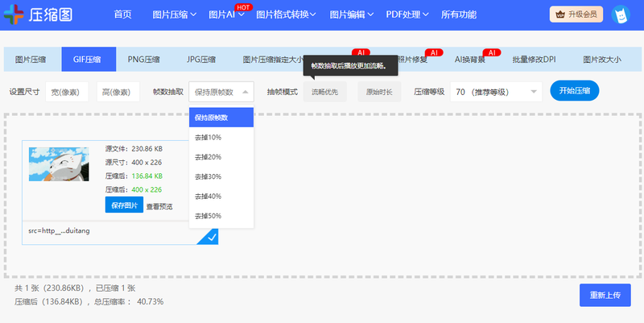The width and height of the screenshot is (644, 323).
Task: Click the 重新上传 button
Action: pyautogui.click(x=605, y=295)
